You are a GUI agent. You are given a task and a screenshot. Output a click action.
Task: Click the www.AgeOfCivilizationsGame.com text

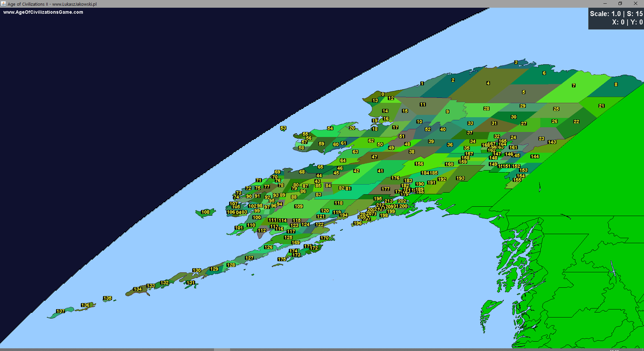pyautogui.click(x=43, y=12)
